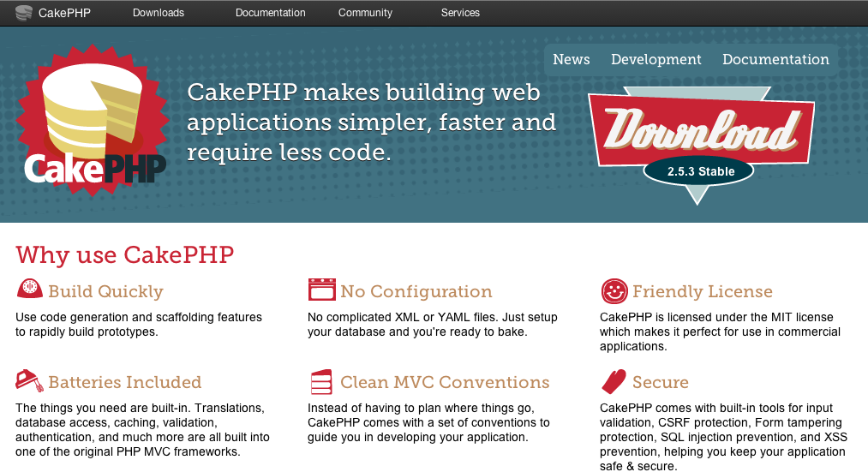Go to the Development section
This screenshot has height=472, width=868.
[x=656, y=60]
